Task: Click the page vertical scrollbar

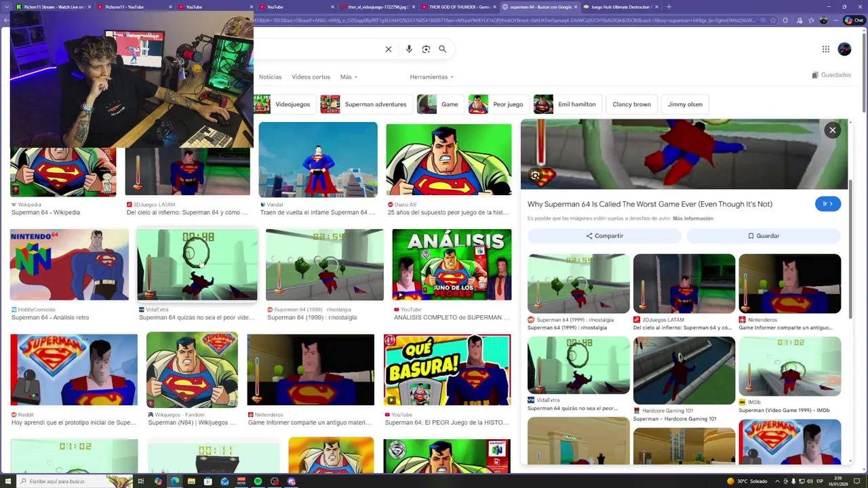Action: point(864,71)
